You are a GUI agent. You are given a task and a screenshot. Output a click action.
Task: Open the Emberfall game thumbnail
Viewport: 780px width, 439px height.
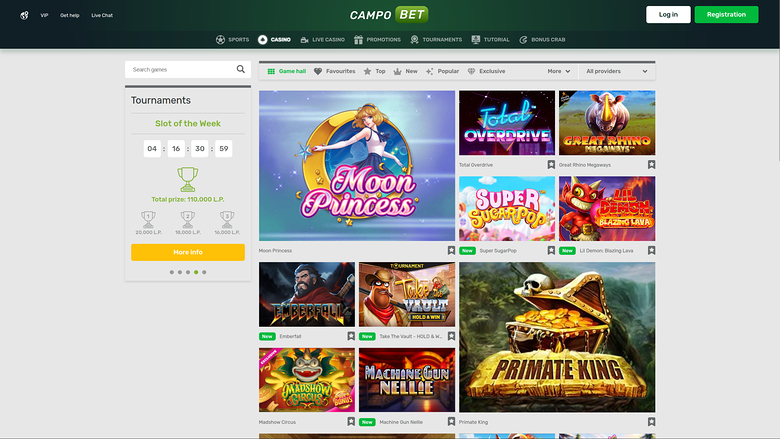(x=307, y=294)
